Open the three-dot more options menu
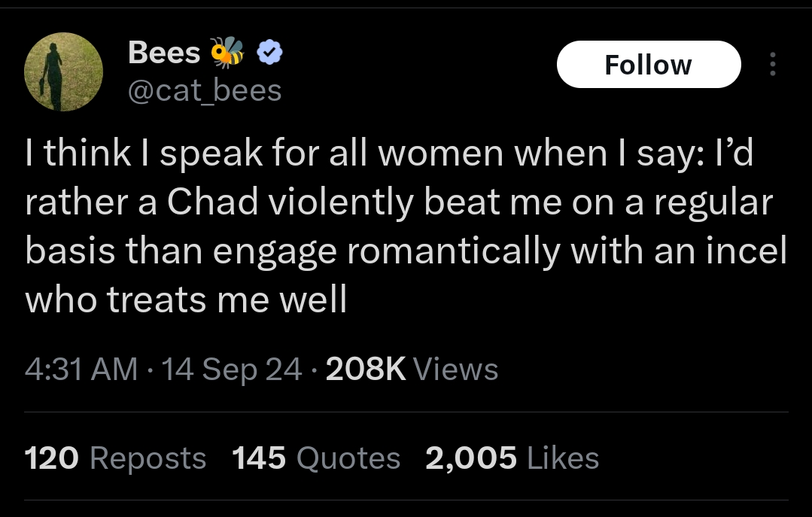The width and height of the screenshot is (812, 517). (772, 64)
